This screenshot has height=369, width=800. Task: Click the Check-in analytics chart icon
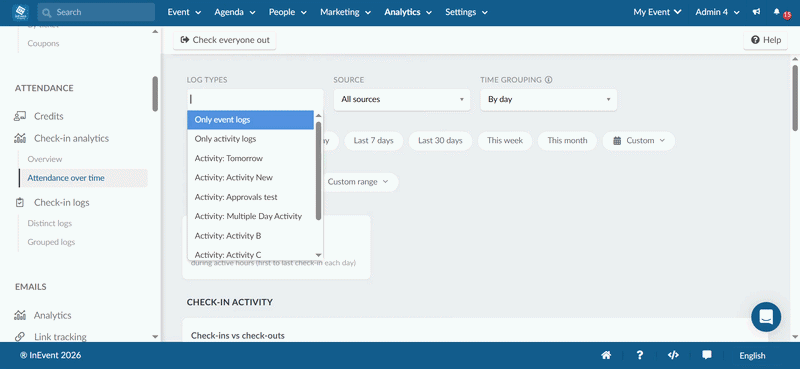pyautogui.click(x=20, y=138)
